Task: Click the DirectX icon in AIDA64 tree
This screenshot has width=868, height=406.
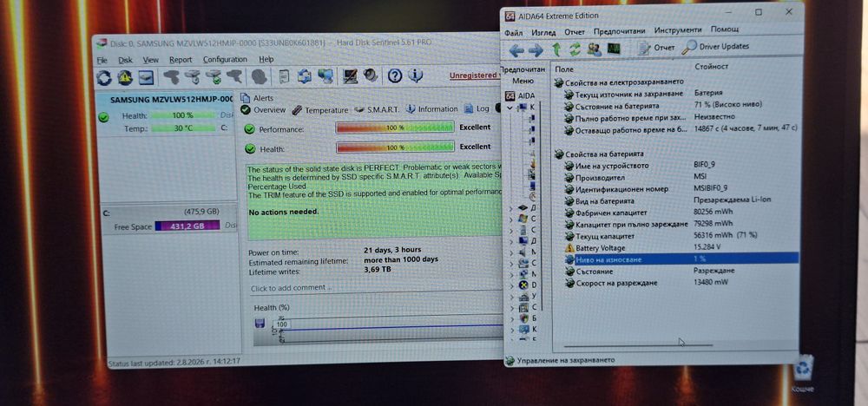Action: [x=522, y=285]
